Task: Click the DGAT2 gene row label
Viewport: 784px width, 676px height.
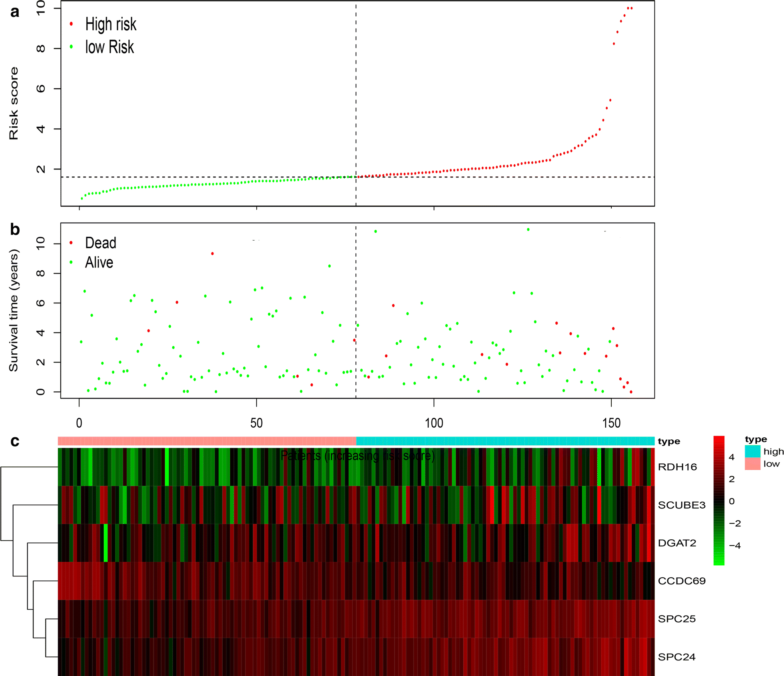Action: [677, 543]
